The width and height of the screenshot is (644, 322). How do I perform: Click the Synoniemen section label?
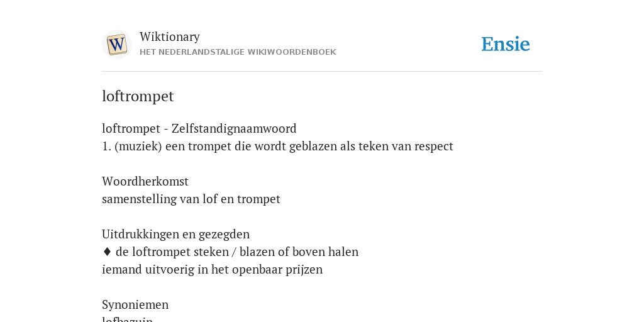(135, 305)
